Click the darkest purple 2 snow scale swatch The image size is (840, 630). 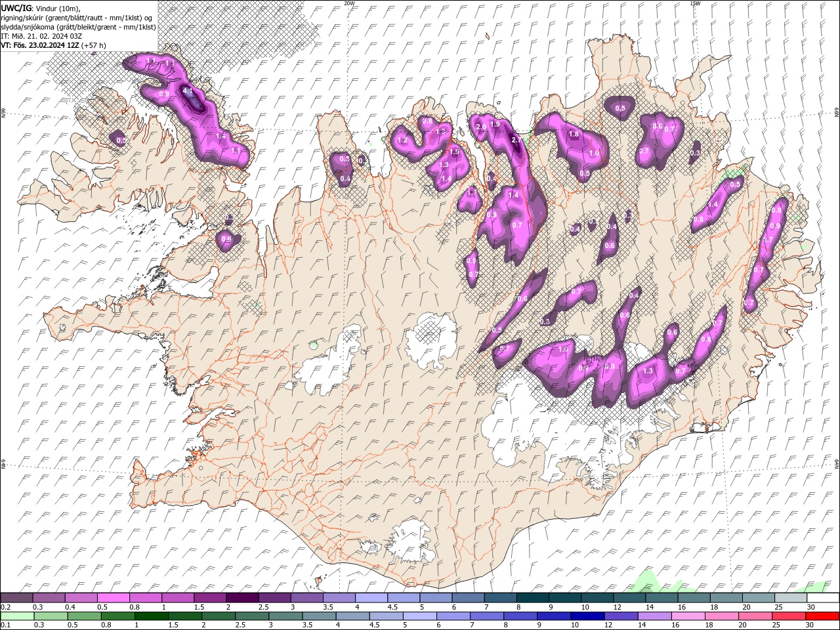(242, 598)
